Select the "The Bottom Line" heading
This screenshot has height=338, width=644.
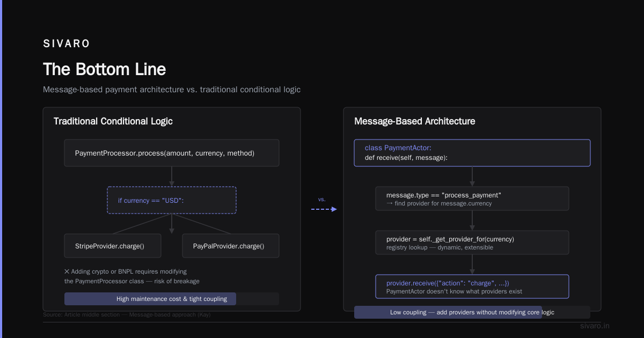point(104,70)
